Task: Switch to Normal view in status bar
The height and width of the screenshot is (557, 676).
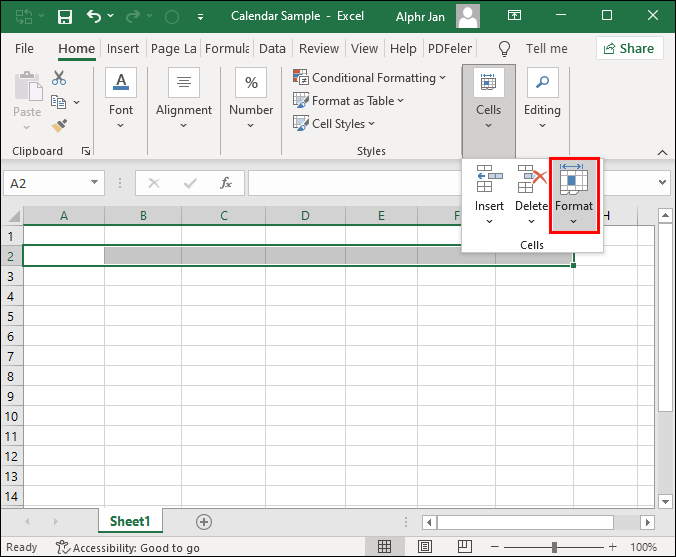Action: click(x=386, y=547)
